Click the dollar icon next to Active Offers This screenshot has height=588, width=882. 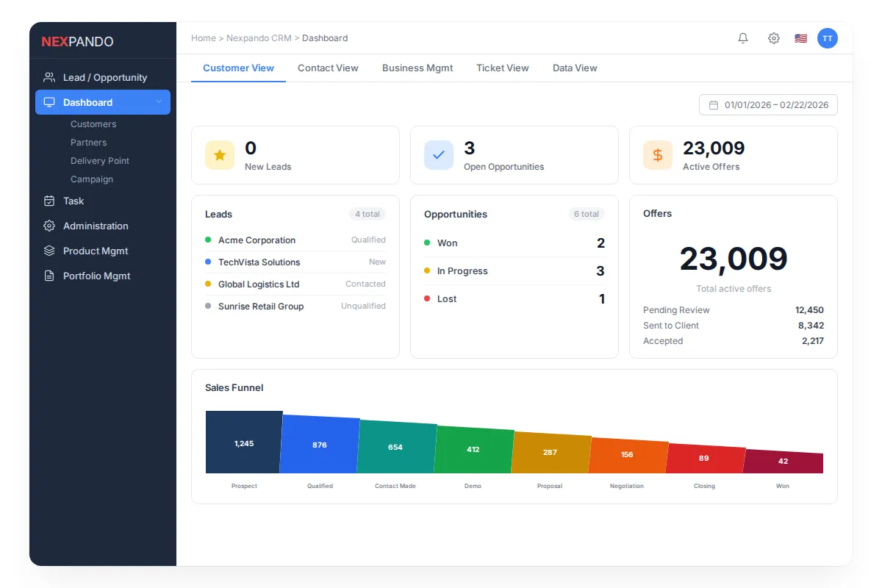[657, 155]
